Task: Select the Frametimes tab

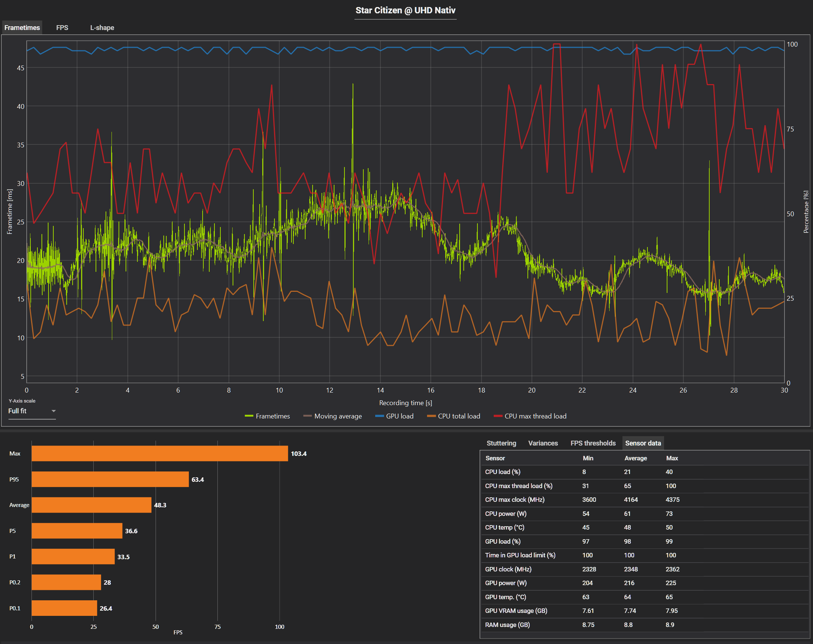Action: (x=22, y=27)
